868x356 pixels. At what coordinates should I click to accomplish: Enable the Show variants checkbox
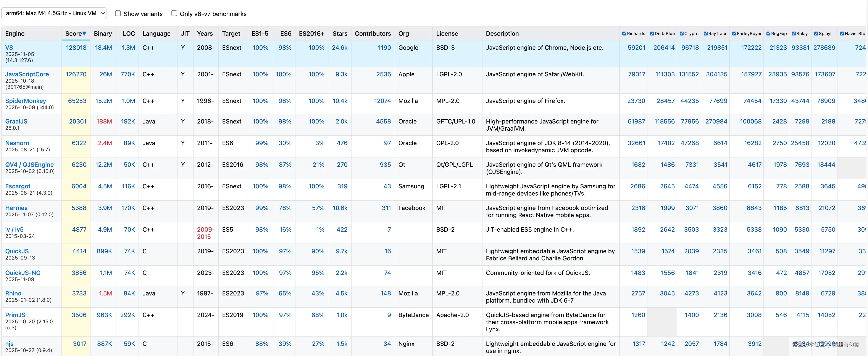pos(118,13)
